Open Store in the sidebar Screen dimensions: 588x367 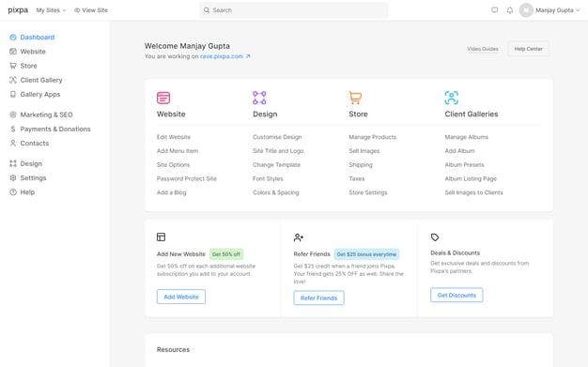tap(28, 66)
